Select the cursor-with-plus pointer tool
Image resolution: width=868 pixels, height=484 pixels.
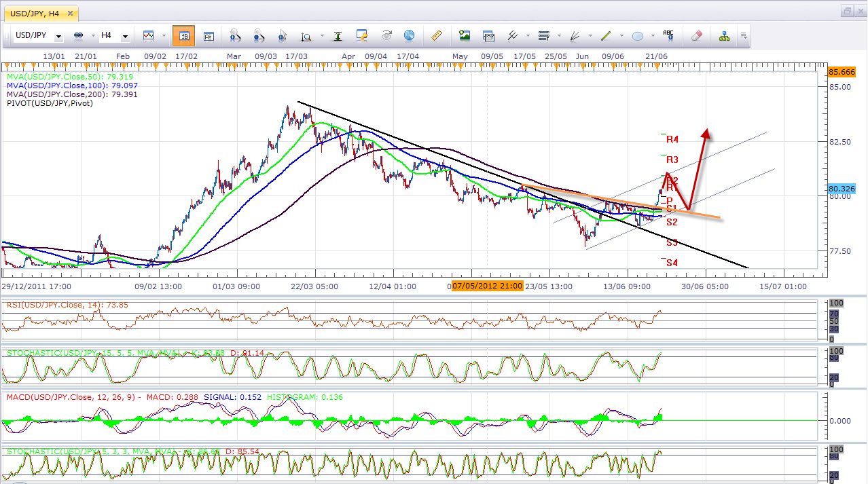283,35
